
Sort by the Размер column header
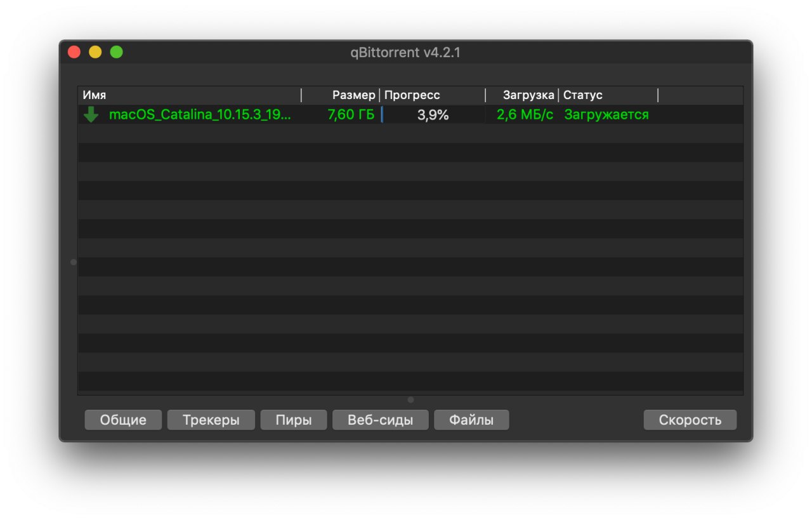pos(341,95)
